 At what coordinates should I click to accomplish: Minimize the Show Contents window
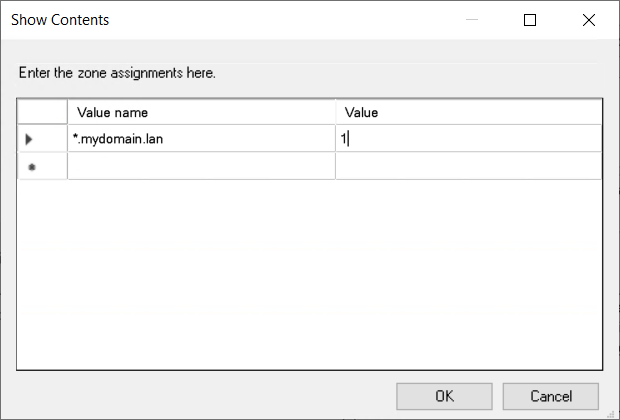472,20
